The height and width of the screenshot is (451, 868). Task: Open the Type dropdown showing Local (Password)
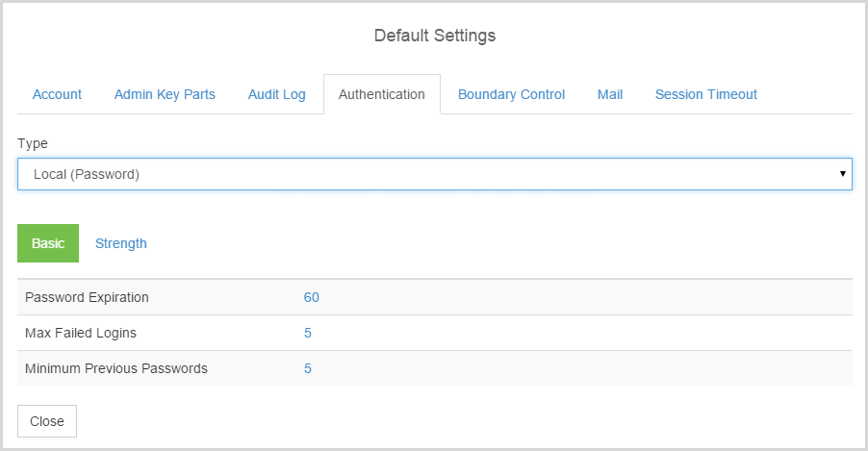(435, 174)
